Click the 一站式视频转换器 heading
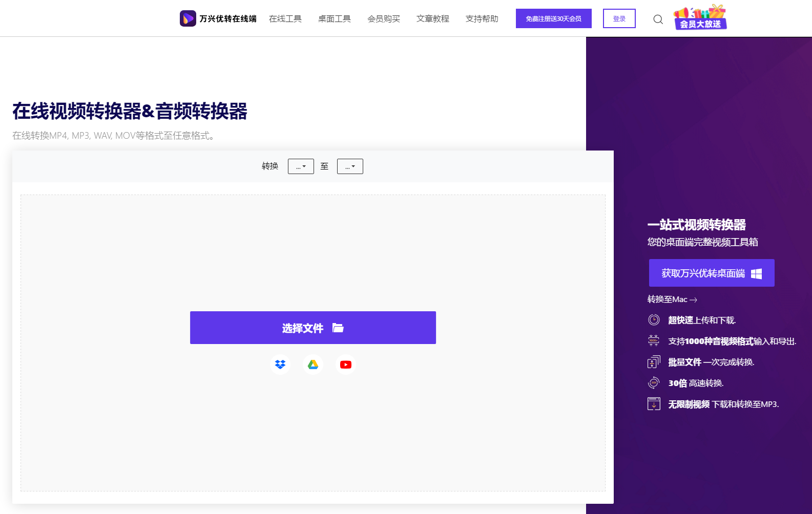812x514 pixels. 697,225
